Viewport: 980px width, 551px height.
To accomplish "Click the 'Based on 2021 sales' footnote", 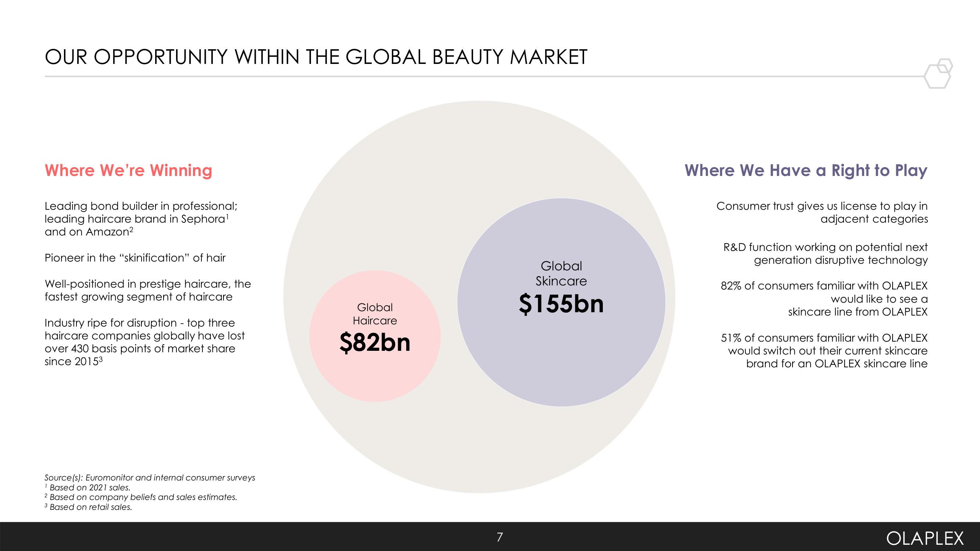I will 88,488.
